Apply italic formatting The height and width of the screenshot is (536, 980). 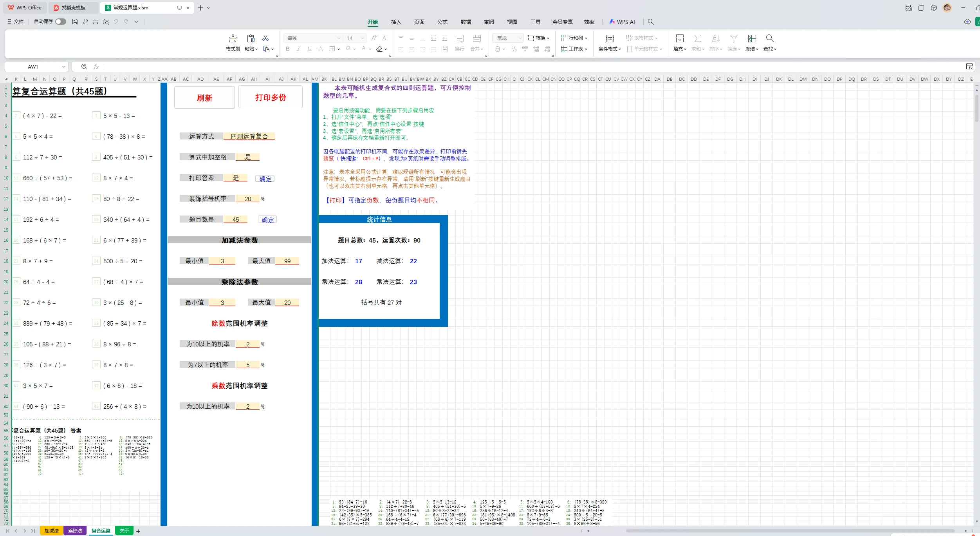298,49
